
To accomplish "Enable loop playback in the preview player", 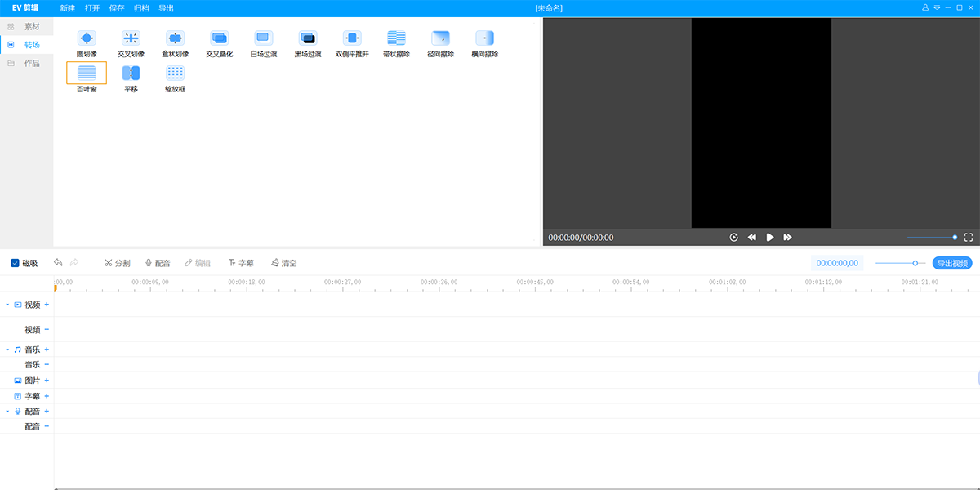I will click(x=733, y=237).
